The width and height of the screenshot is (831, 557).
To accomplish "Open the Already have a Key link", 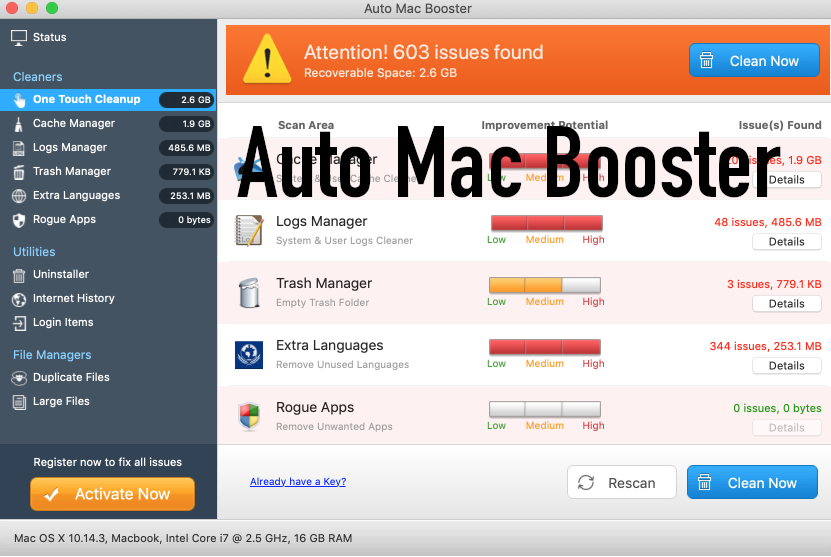I will [298, 481].
